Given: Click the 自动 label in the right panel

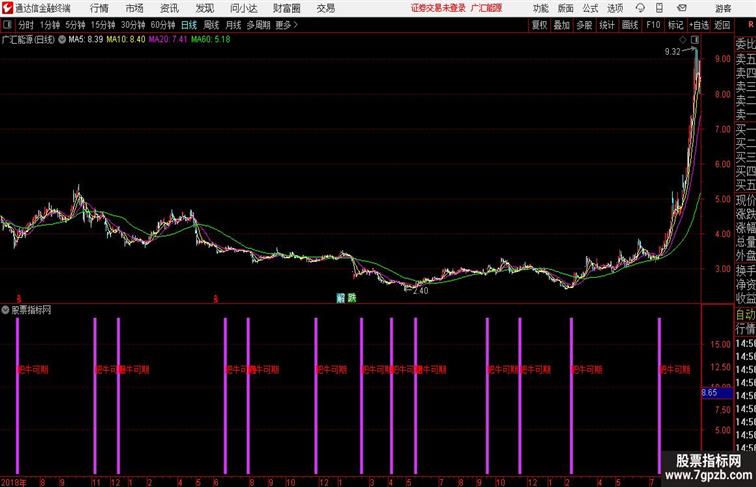Looking at the screenshot, I should [745, 315].
